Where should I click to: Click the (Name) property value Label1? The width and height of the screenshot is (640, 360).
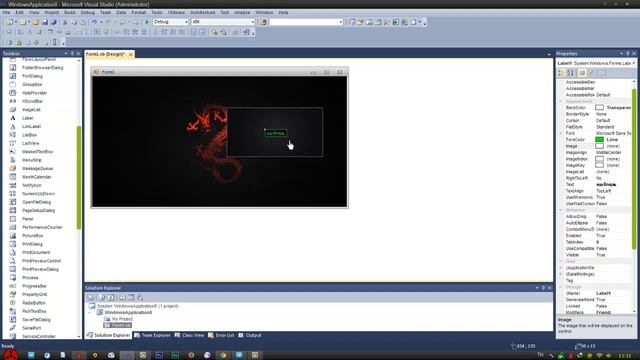point(613,293)
